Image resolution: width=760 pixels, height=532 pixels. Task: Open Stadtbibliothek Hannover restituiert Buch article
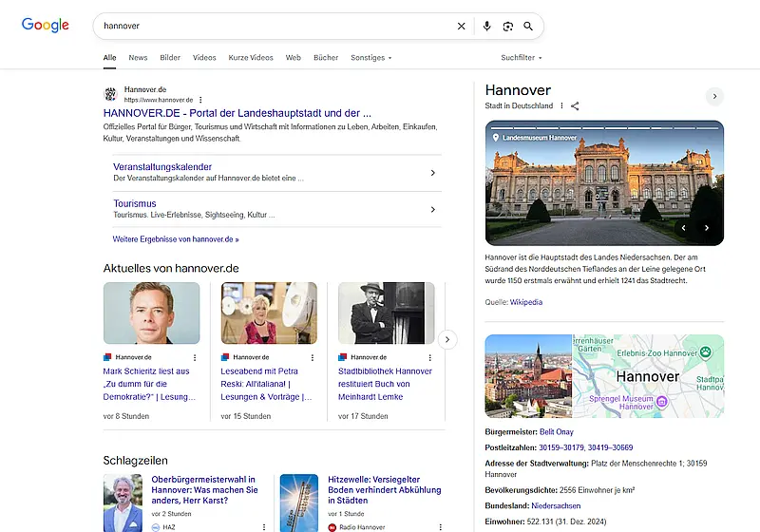[x=385, y=384]
